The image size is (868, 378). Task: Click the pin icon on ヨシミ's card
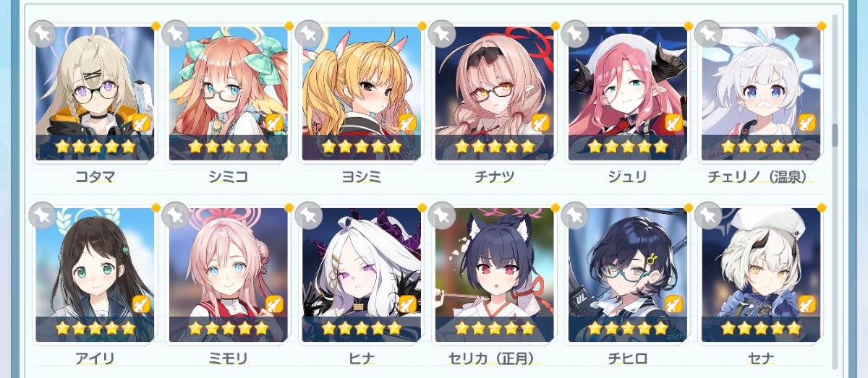pos(310,33)
